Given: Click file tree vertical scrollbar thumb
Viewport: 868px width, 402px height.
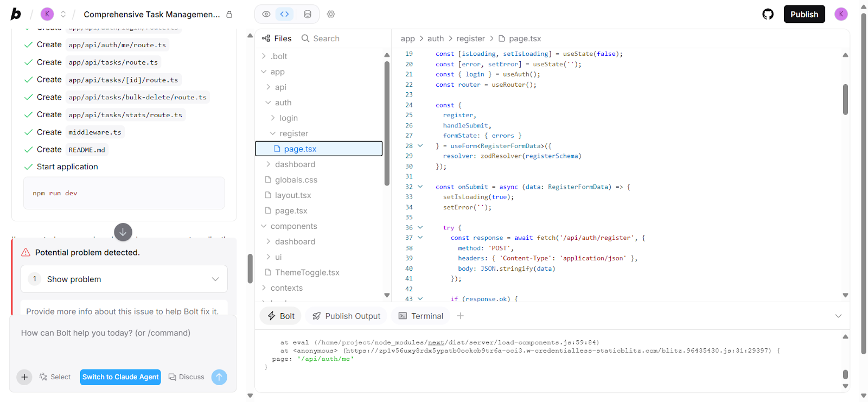Looking at the screenshot, I should point(387,123).
